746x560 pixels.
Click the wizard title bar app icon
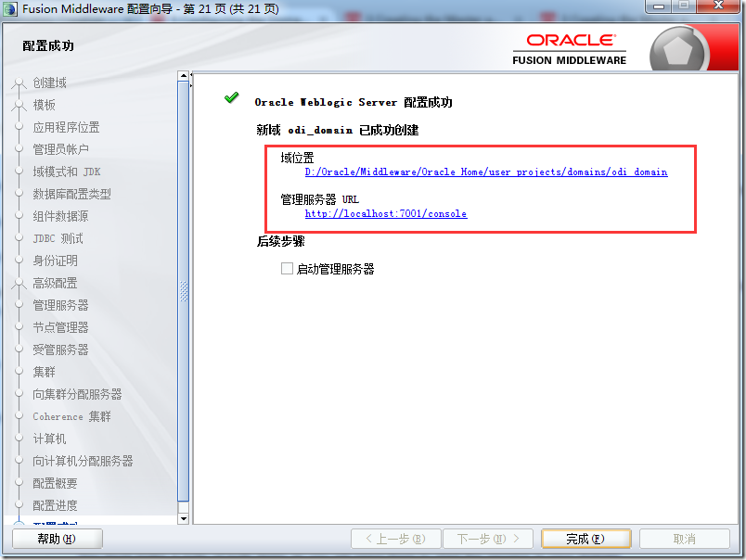[x=10, y=9]
